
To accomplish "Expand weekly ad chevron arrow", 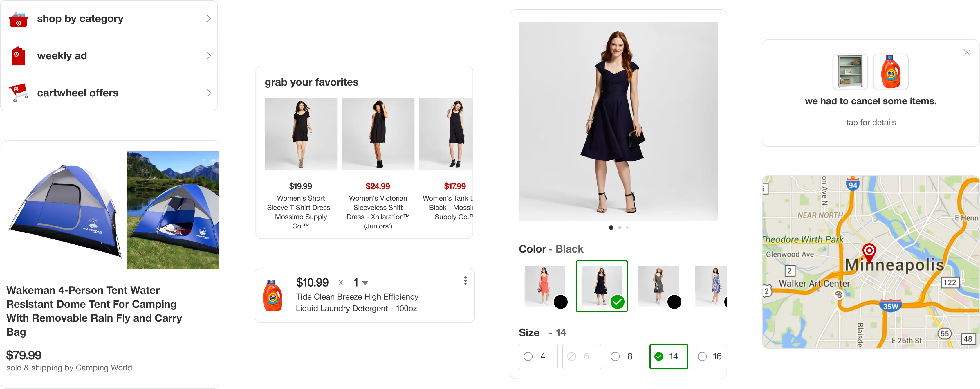I will pyautogui.click(x=209, y=56).
